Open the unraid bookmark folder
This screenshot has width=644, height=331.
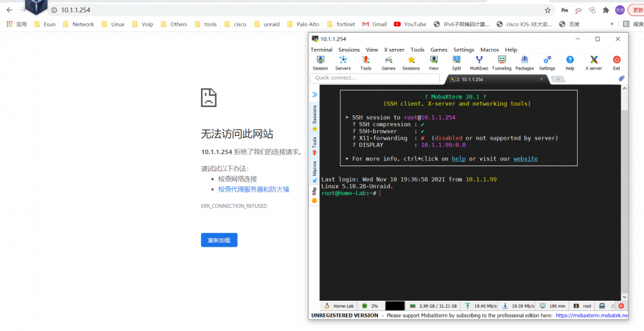(x=267, y=24)
